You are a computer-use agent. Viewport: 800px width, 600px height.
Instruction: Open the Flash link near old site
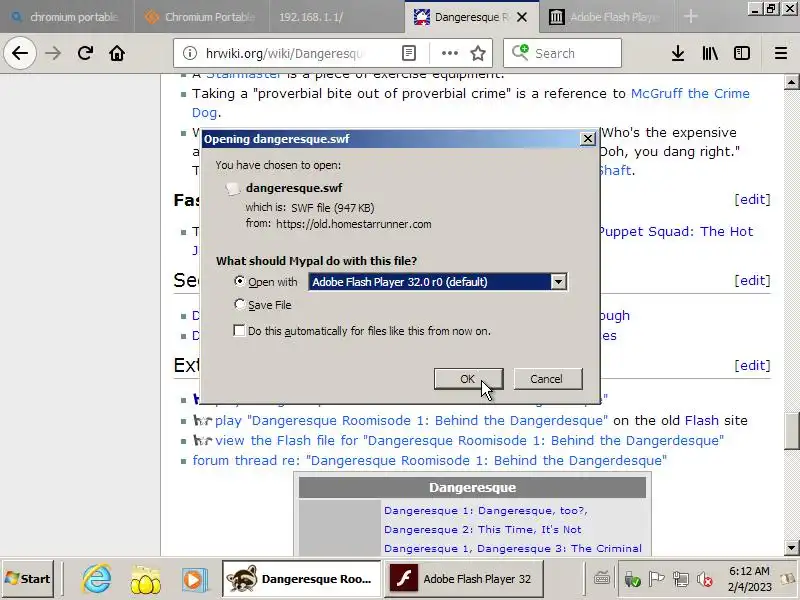(x=702, y=420)
